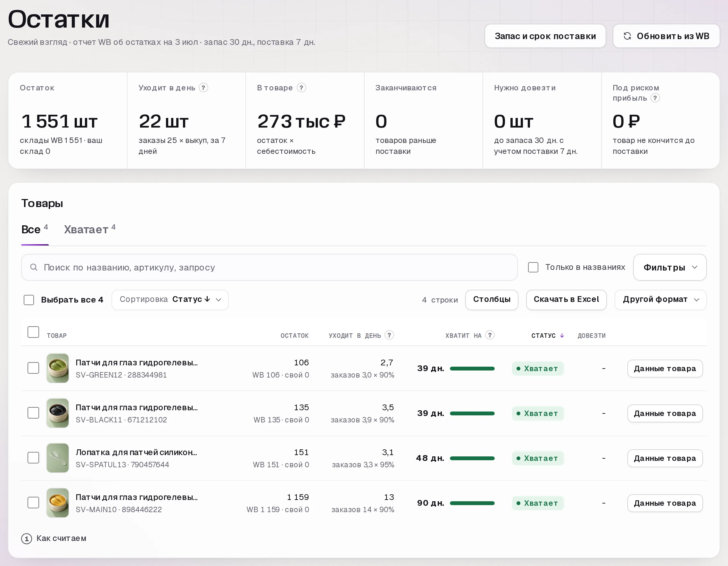Screen dimensions: 728x566
Task: Click the sort arrow beside Статус column header
Action: (x=562, y=336)
